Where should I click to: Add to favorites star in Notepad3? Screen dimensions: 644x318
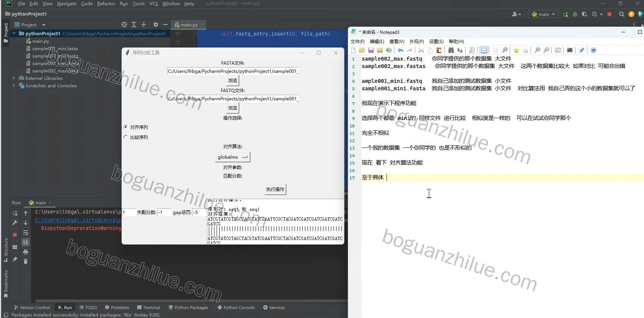(x=516, y=50)
